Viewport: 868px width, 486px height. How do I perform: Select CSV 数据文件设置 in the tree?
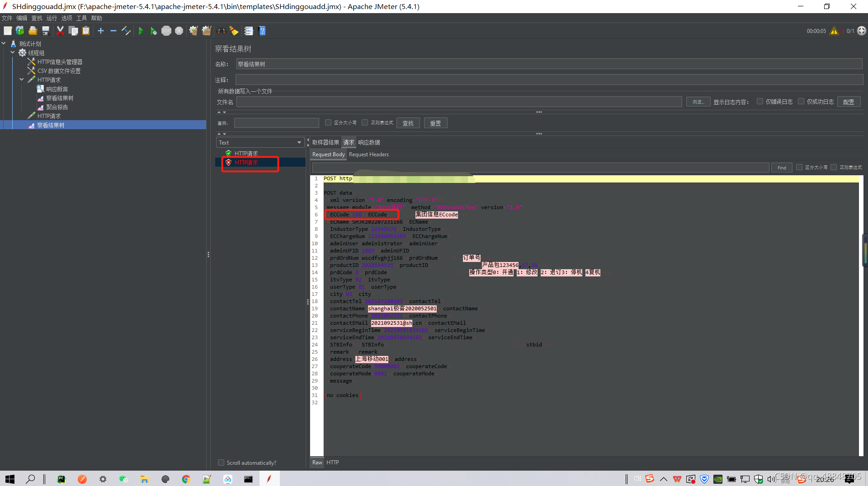click(x=59, y=71)
